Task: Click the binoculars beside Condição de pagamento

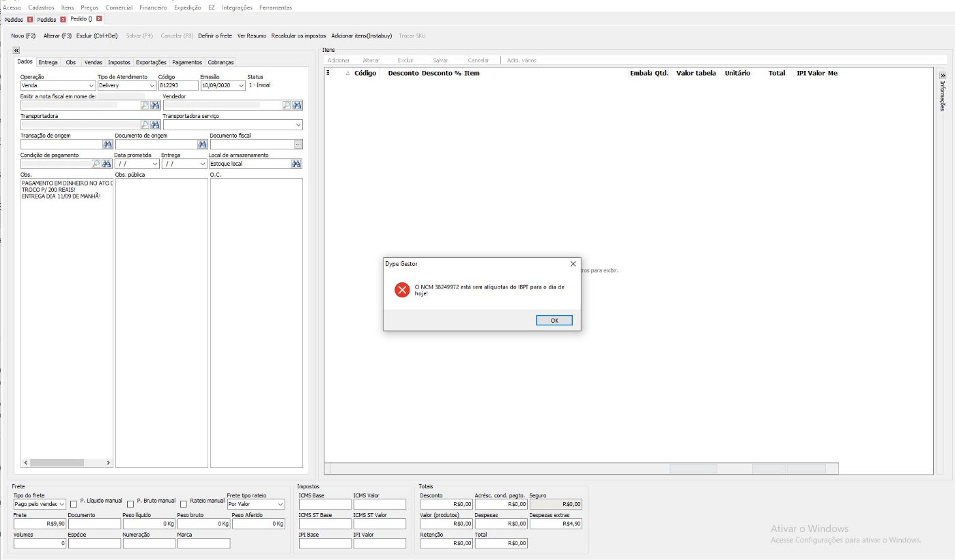Action: (107, 164)
